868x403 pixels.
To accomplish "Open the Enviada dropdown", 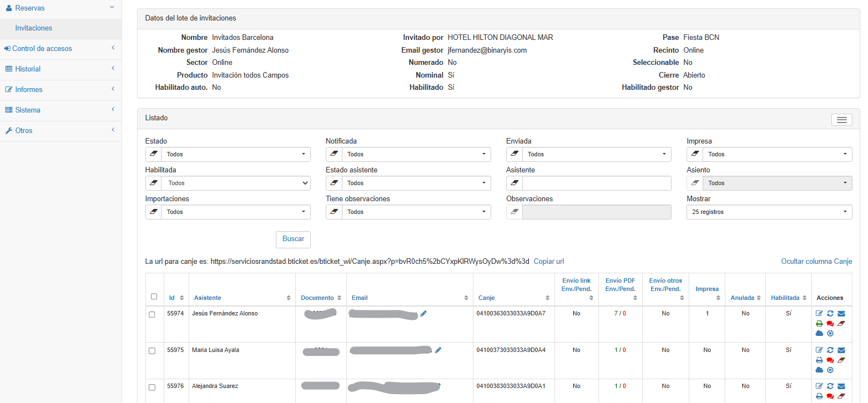I will coord(597,154).
